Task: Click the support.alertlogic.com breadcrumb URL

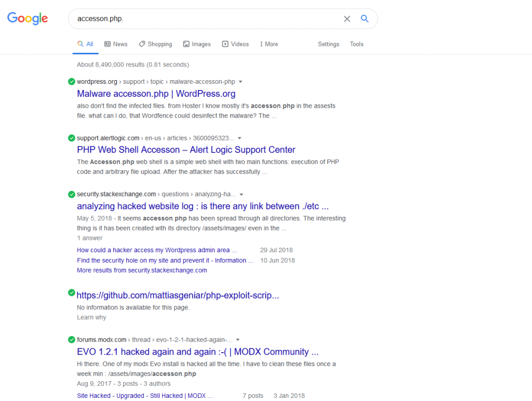Action: [155, 138]
